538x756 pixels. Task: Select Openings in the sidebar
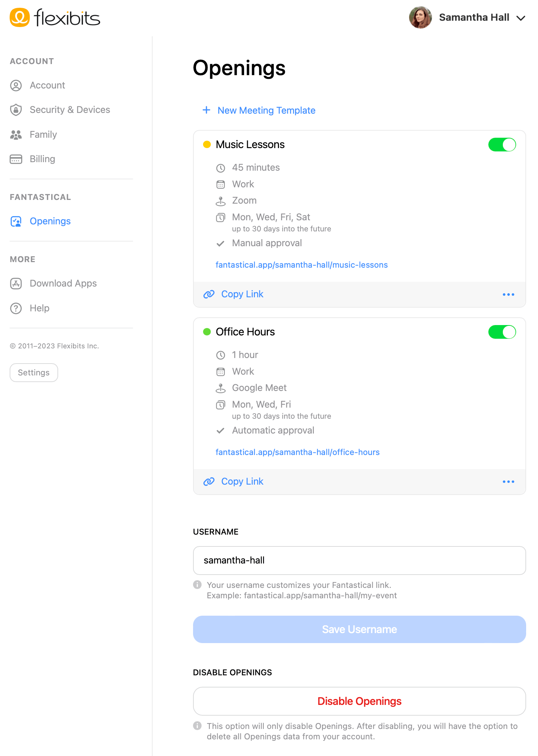click(x=50, y=221)
